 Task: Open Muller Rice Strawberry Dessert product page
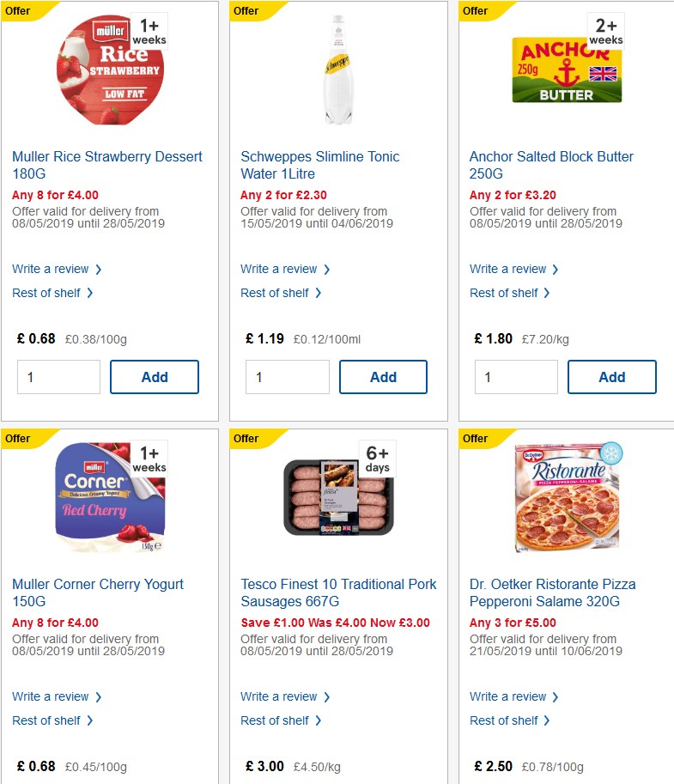106,165
